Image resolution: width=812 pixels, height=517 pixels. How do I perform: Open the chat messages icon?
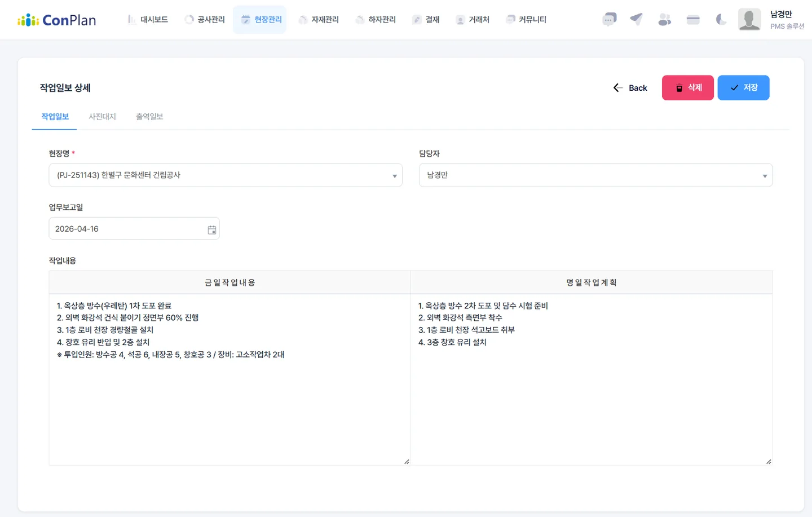(x=609, y=20)
